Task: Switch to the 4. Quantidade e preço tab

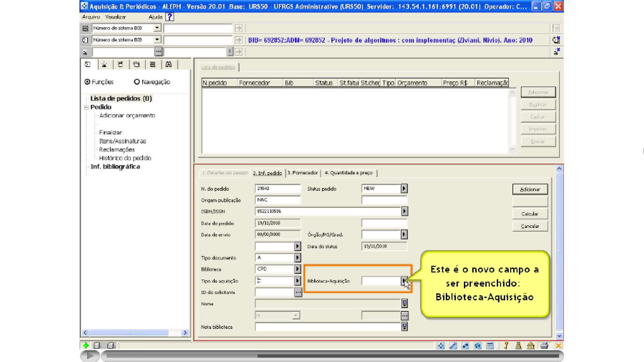Action: [x=348, y=173]
